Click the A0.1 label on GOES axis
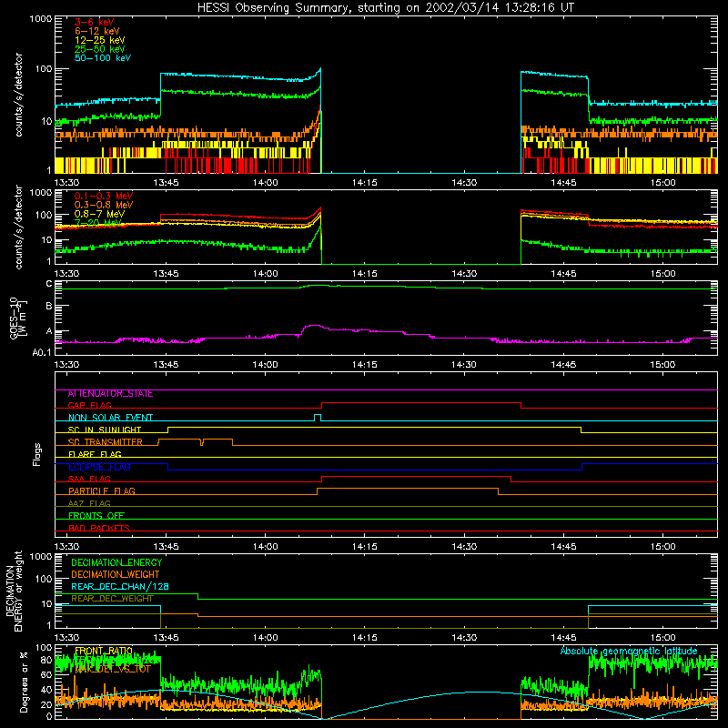728x728 pixels. (42, 353)
